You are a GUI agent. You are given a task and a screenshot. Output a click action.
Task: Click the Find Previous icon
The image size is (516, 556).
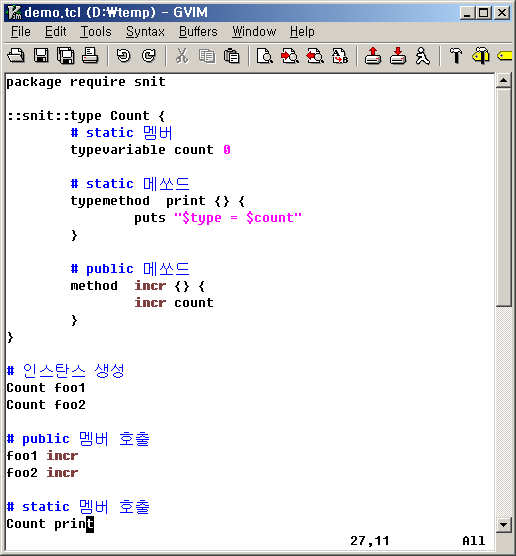click(315, 56)
